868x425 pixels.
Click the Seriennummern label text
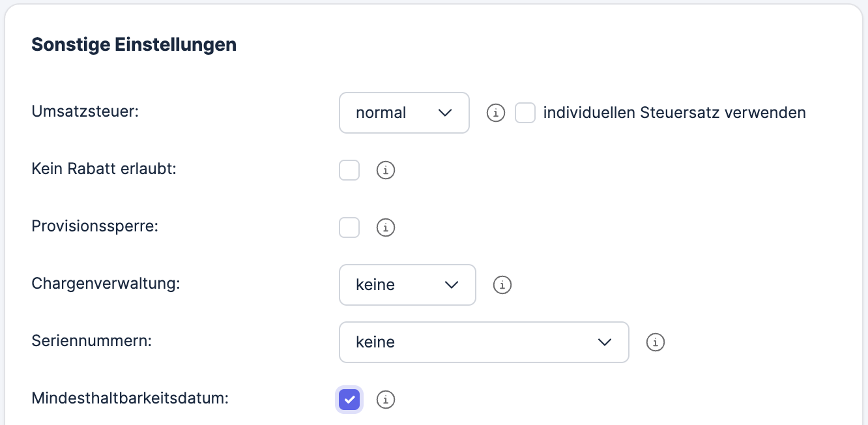tap(91, 340)
